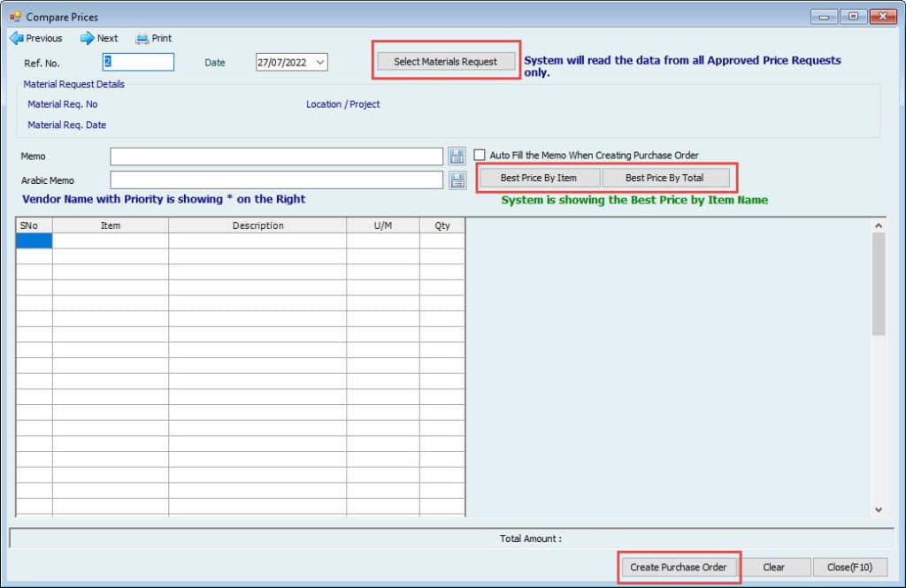Viewport: 906px width, 588px height.
Task: Maximize the Compare Prices window
Action: pos(854,17)
